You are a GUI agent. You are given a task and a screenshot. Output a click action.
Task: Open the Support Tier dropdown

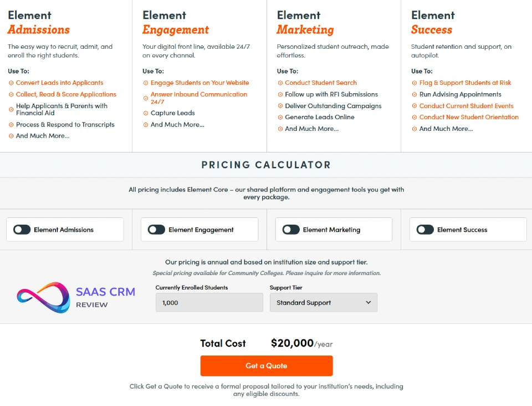point(324,303)
